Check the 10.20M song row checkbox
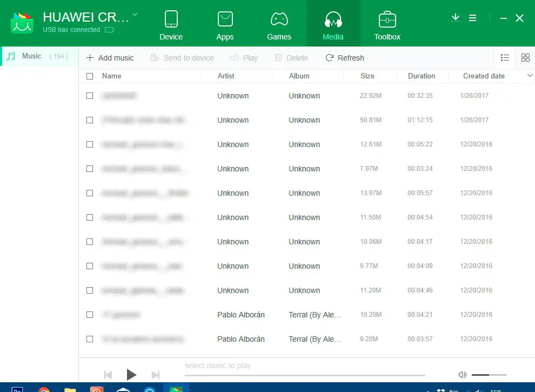 90,315
